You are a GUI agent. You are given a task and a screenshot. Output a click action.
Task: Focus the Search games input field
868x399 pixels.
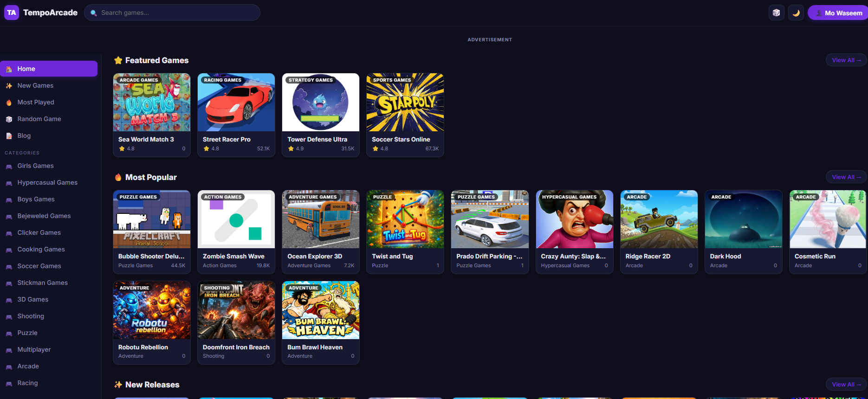[x=172, y=13]
